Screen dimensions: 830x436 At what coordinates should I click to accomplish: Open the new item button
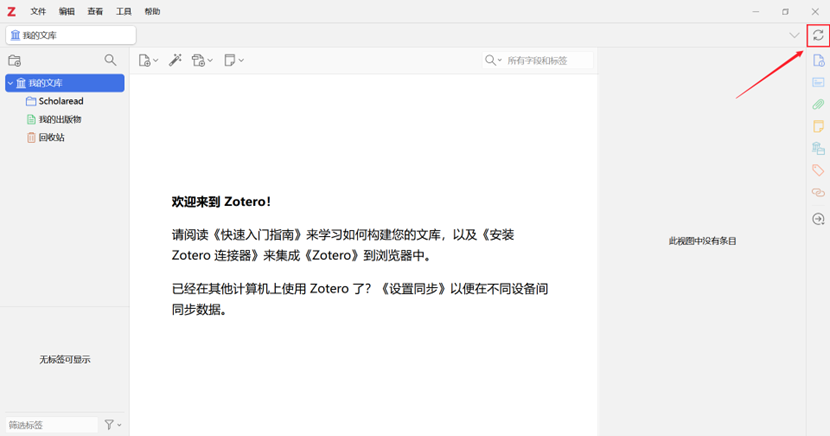[148, 60]
